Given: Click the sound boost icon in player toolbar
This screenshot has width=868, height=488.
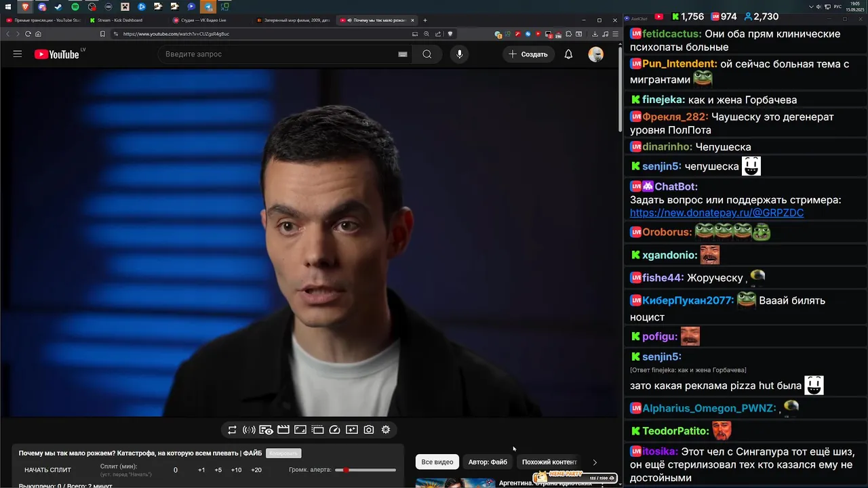Looking at the screenshot, I should pos(249,430).
